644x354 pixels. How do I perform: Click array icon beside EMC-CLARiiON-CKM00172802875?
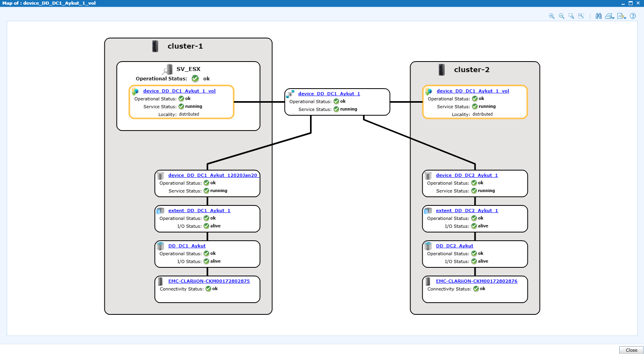tap(160, 281)
